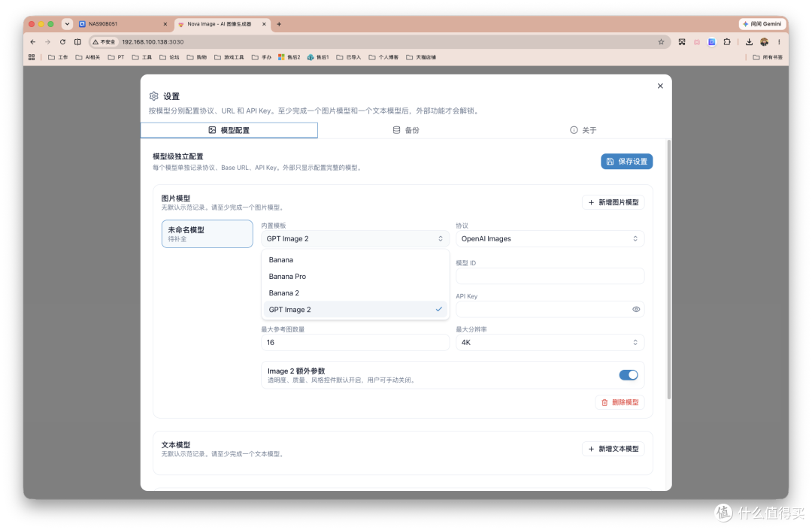Switch to the 模型配置 tab
This screenshot has width=812, height=530.
[x=229, y=130]
